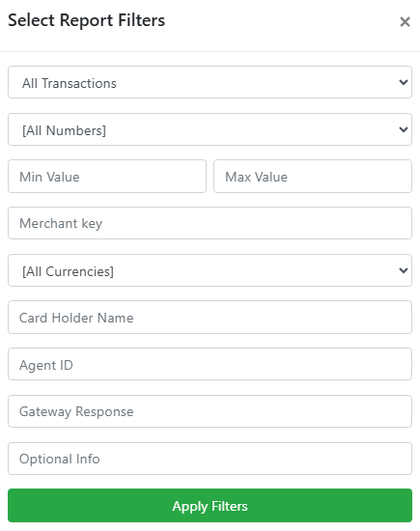The image size is (420, 531).
Task: Select the Merchant key text field
Action: tap(210, 223)
